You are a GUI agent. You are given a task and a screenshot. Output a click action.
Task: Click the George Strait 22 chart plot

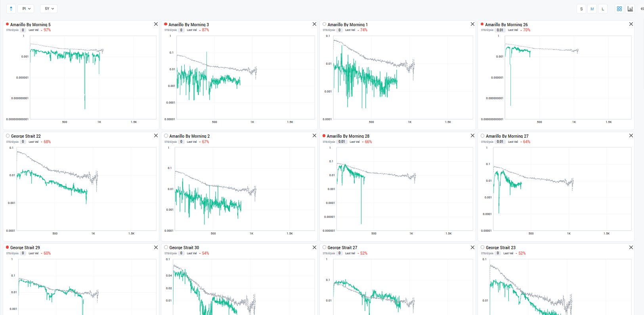[86, 189]
